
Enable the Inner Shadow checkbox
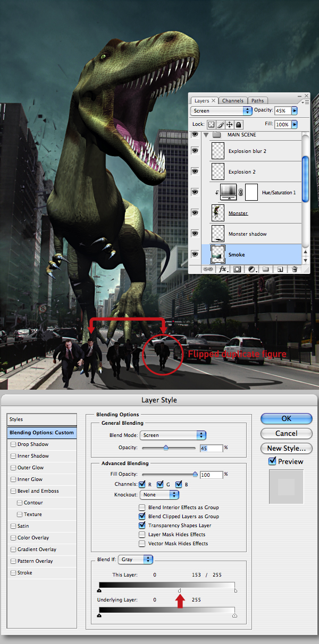pyautogui.click(x=13, y=456)
